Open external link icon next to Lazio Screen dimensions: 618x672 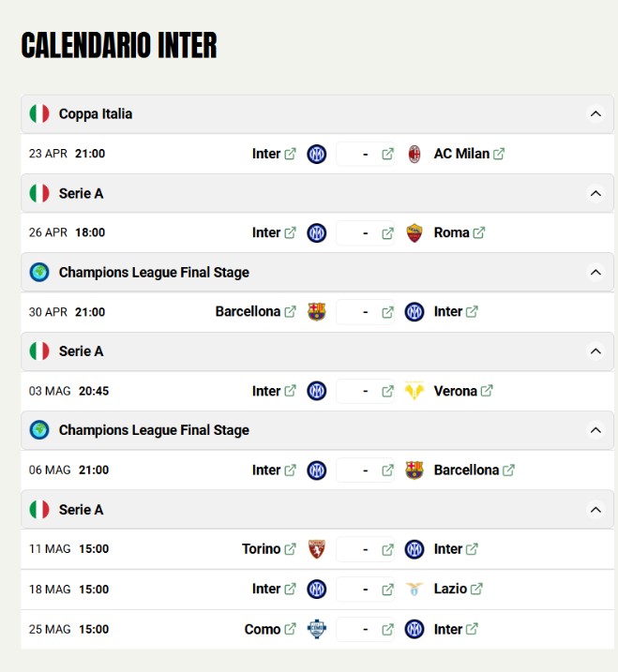tap(476, 590)
